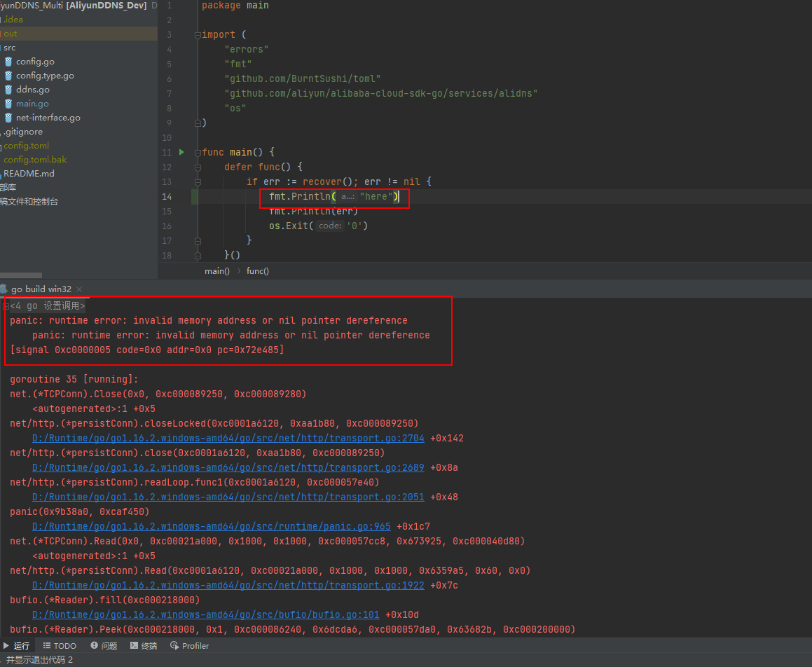Open the transport.go:2689 stack trace link
Viewport: 812px width, 667px height.
click(228, 467)
